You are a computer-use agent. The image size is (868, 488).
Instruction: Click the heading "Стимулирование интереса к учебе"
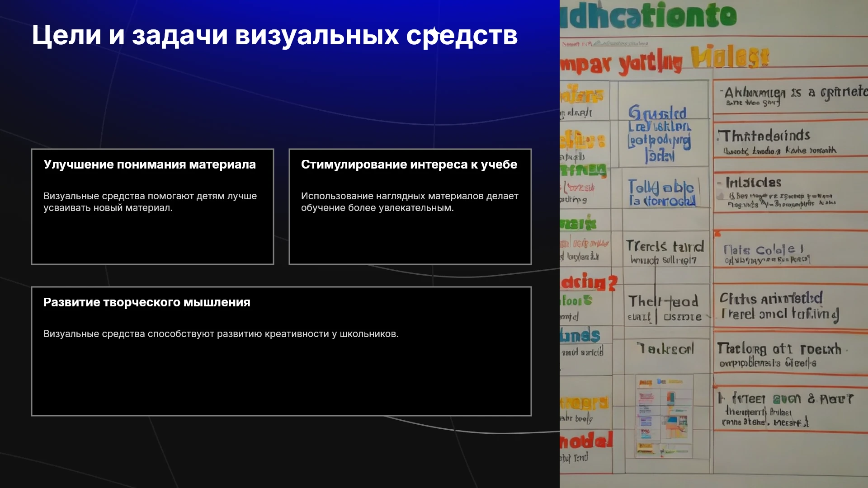pyautogui.click(x=409, y=164)
